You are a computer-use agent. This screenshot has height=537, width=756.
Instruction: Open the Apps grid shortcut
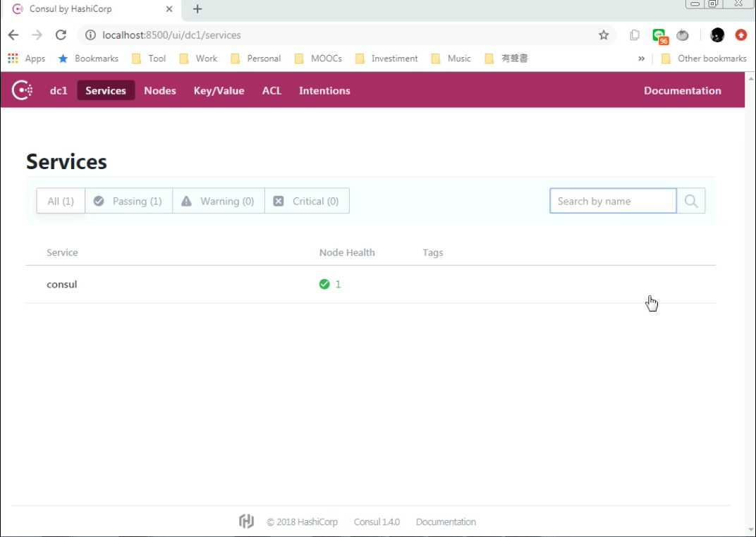pyautogui.click(x=27, y=58)
